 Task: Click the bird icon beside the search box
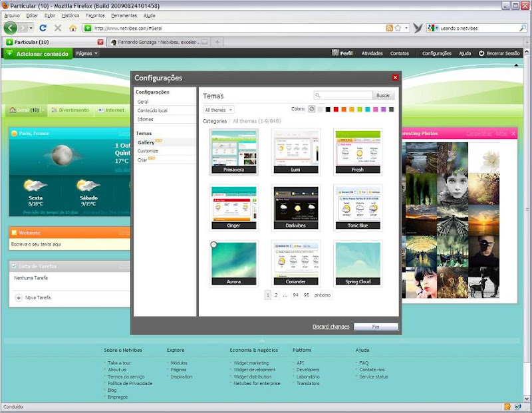point(418,28)
